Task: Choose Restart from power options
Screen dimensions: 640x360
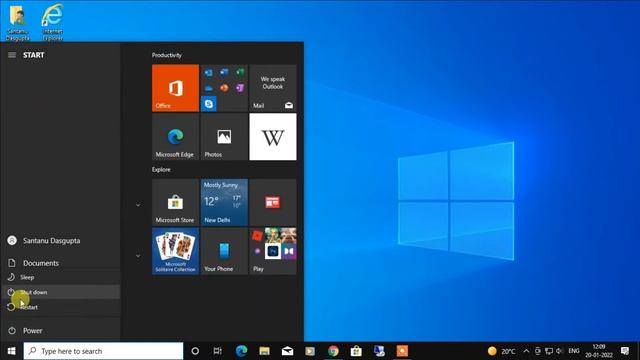Action: click(x=60, y=307)
